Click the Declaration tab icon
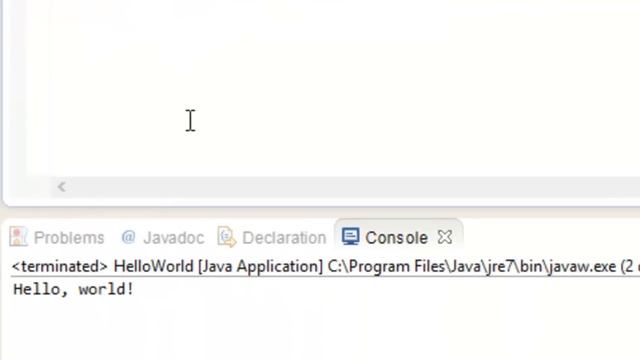 tap(227, 237)
